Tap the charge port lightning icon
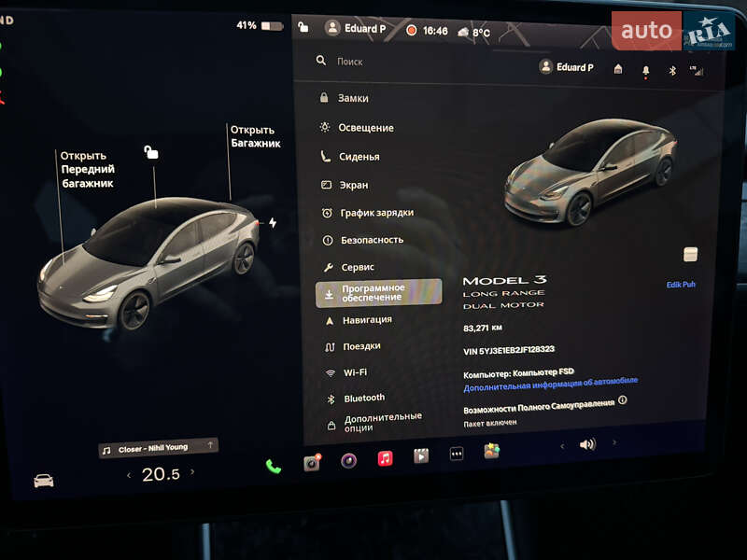 [272, 222]
